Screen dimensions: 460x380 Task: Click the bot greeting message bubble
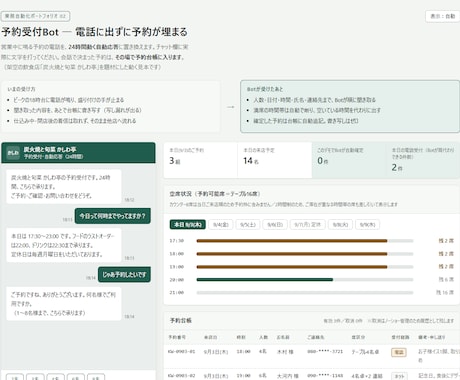coord(64,187)
